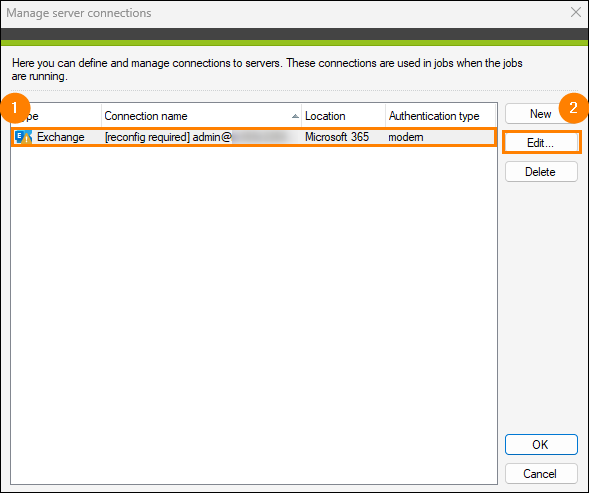This screenshot has width=589, height=493.
Task: Select the '[reconfig required] admin@' connection name
Action: pos(168,137)
